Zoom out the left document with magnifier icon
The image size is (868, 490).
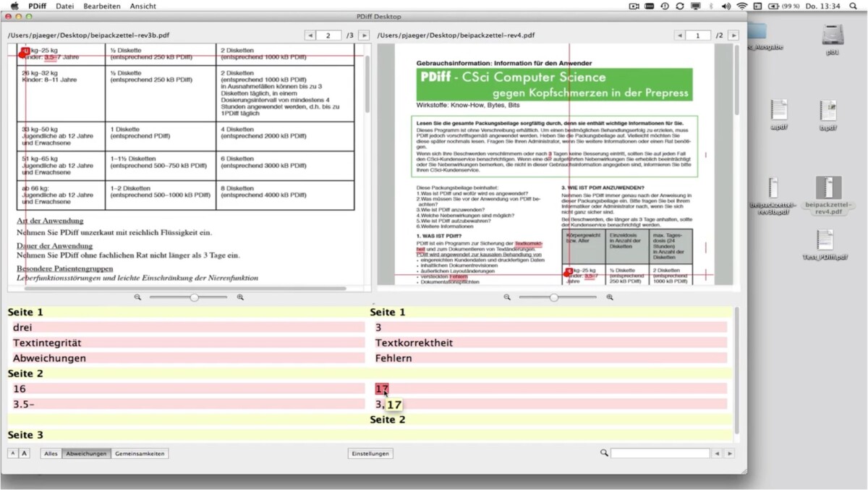(137, 297)
